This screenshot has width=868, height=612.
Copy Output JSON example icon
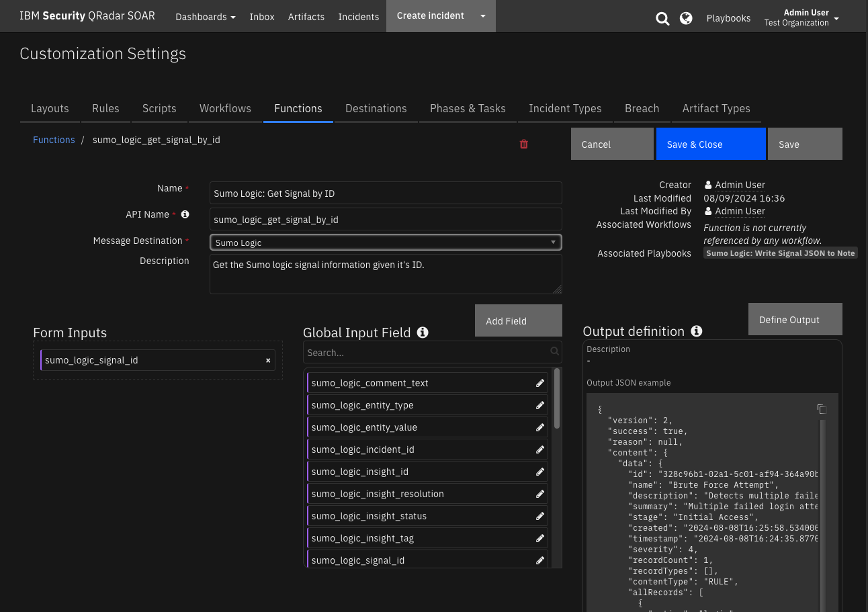tap(821, 409)
